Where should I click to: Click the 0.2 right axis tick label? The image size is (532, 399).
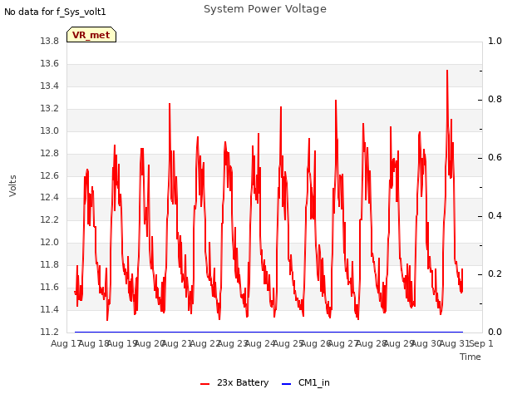[x=495, y=273]
